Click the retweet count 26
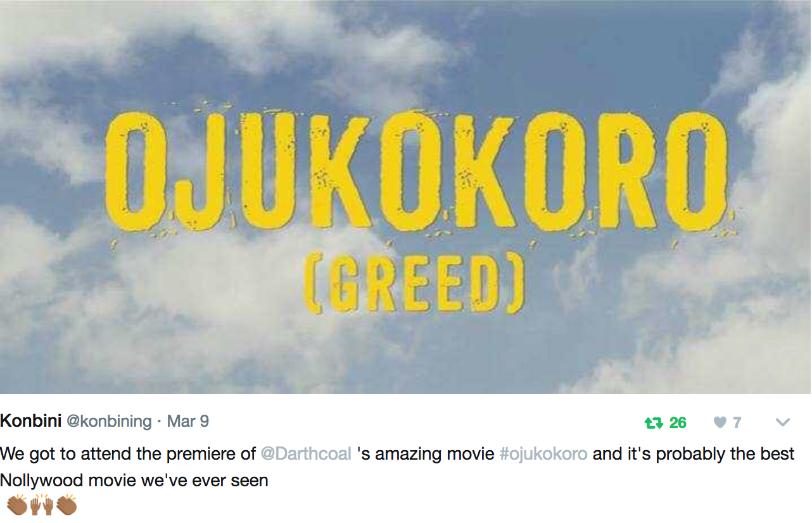The image size is (812, 523). click(x=678, y=423)
